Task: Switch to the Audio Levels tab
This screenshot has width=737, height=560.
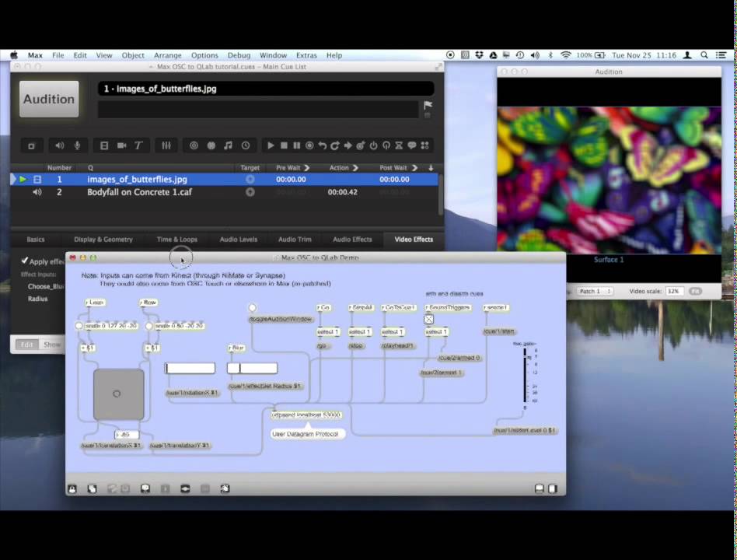Action: click(x=239, y=240)
